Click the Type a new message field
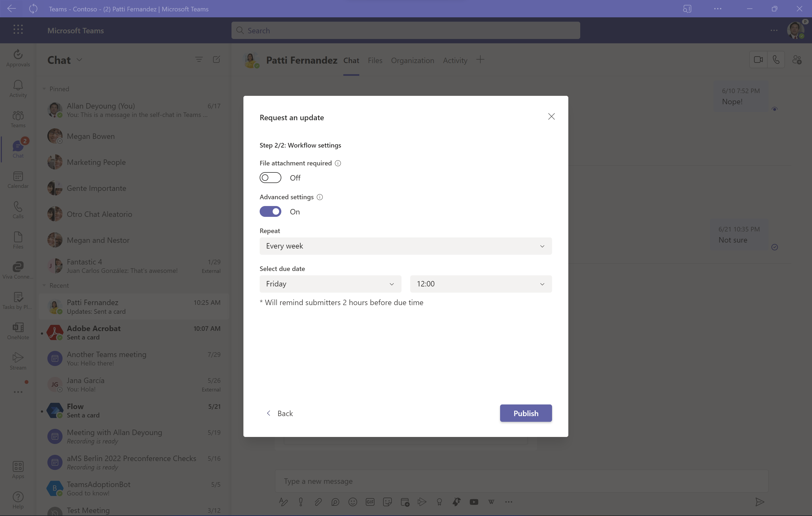This screenshot has height=516, width=812. click(x=521, y=481)
